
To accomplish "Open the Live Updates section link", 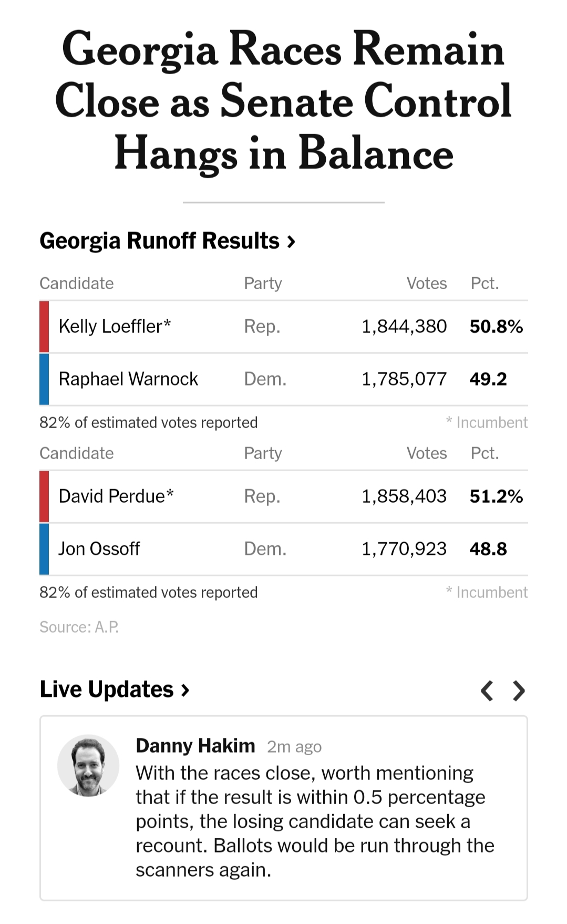I will [114, 689].
